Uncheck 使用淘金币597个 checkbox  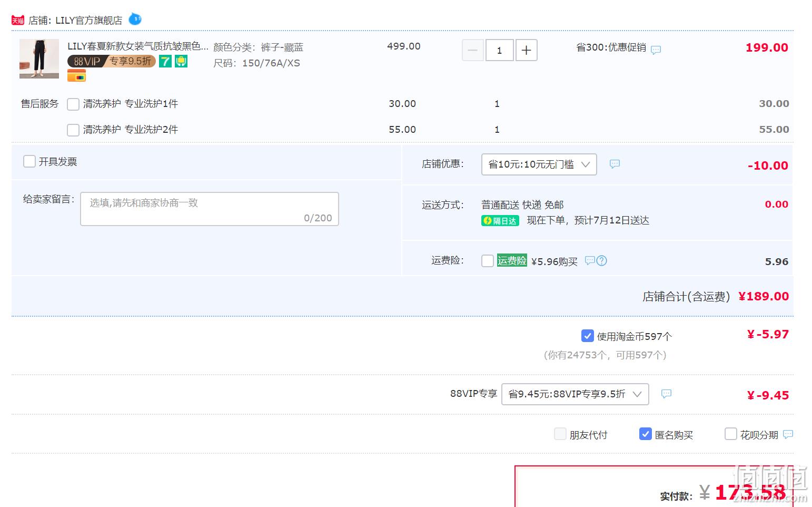tap(588, 336)
